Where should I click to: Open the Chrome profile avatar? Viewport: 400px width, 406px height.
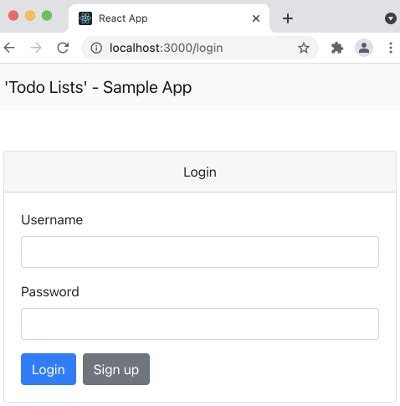(364, 48)
